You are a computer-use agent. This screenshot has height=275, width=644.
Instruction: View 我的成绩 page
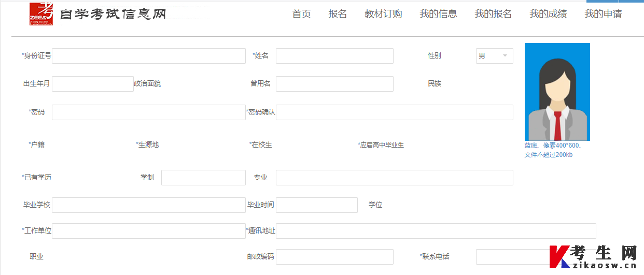click(x=548, y=14)
